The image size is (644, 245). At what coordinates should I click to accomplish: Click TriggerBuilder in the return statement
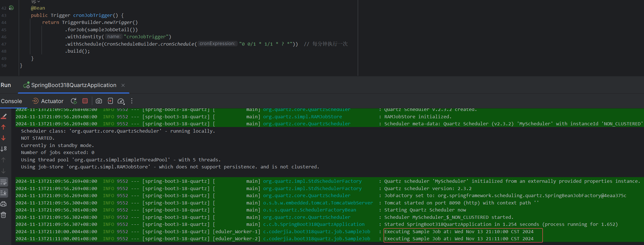click(81, 22)
